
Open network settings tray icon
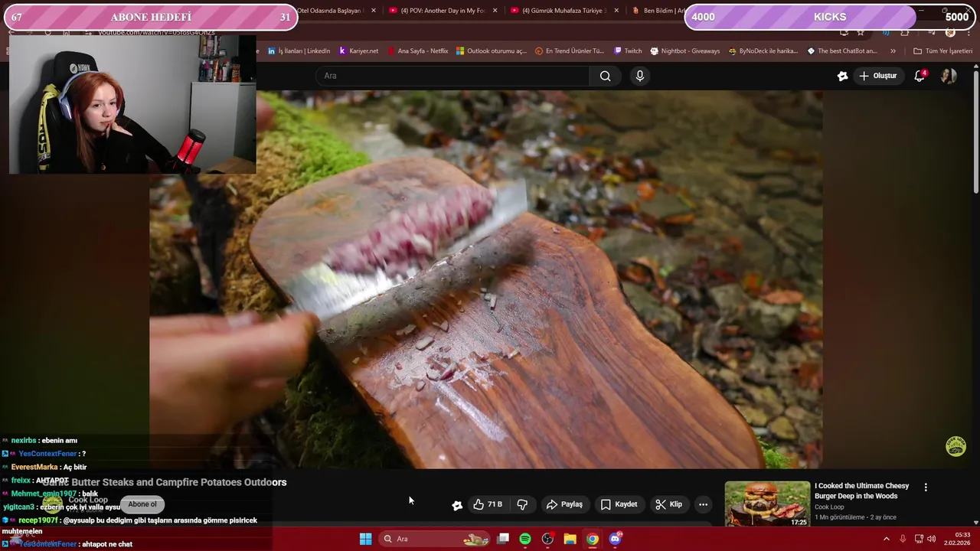pyautogui.click(x=919, y=539)
